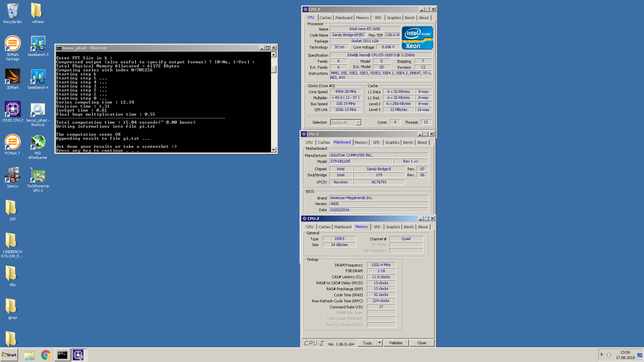Launch the 3DMark desktop shortcut
The height and width of the screenshot is (362, 644).
click(12, 79)
